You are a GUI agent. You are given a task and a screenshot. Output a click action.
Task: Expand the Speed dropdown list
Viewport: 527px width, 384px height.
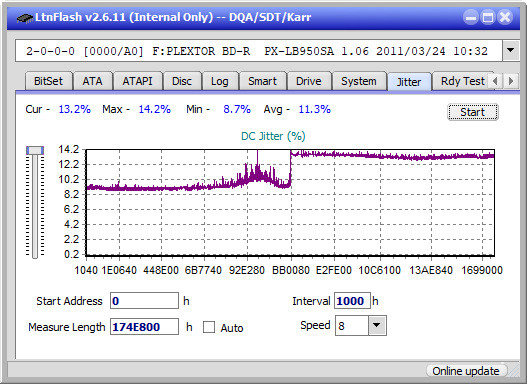coord(377,325)
